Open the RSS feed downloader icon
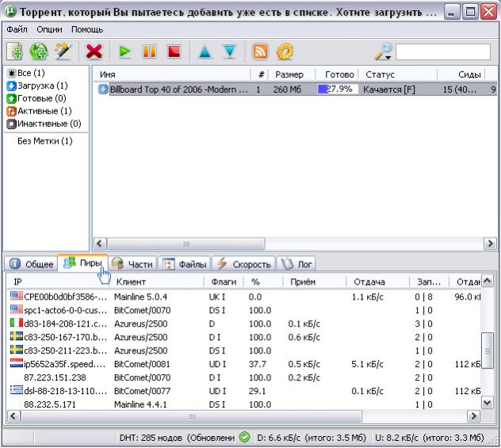The image size is (501, 448). click(x=260, y=52)
